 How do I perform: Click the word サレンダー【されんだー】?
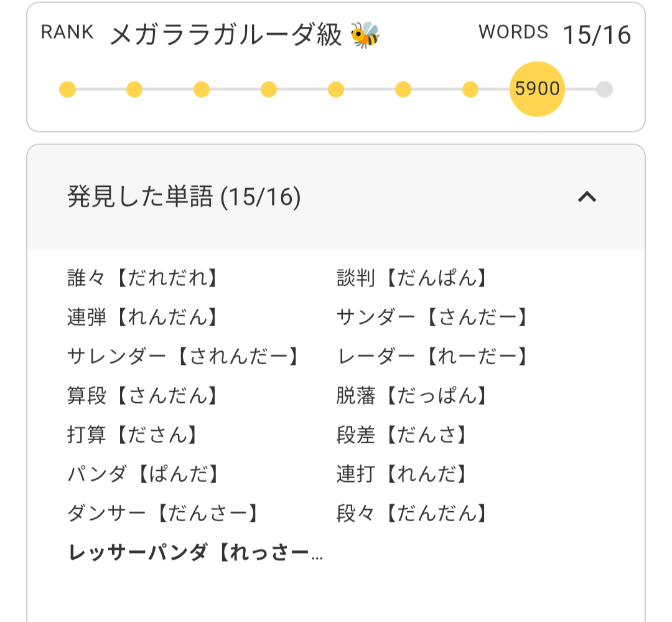184,356
